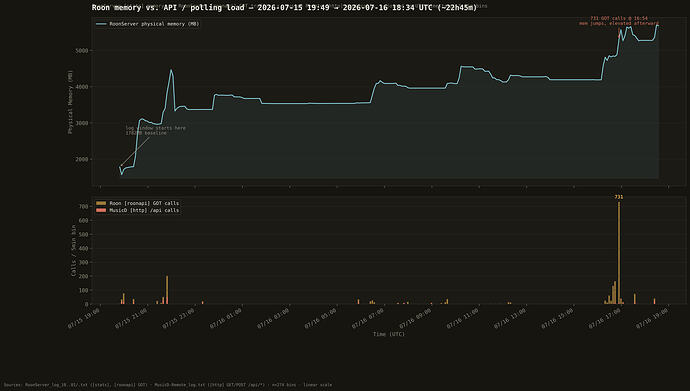Click the "07/16 19:00" time tick label

(652, 318)
